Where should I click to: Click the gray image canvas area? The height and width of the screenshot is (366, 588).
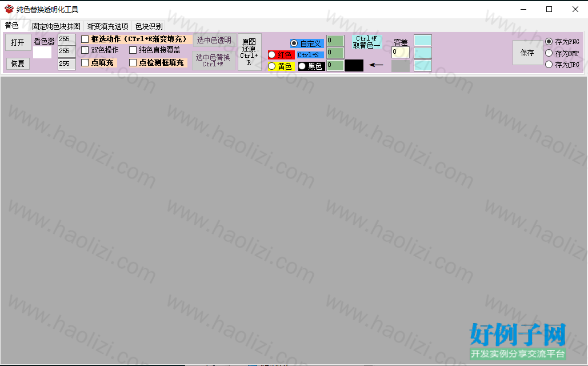click(294, 220)
